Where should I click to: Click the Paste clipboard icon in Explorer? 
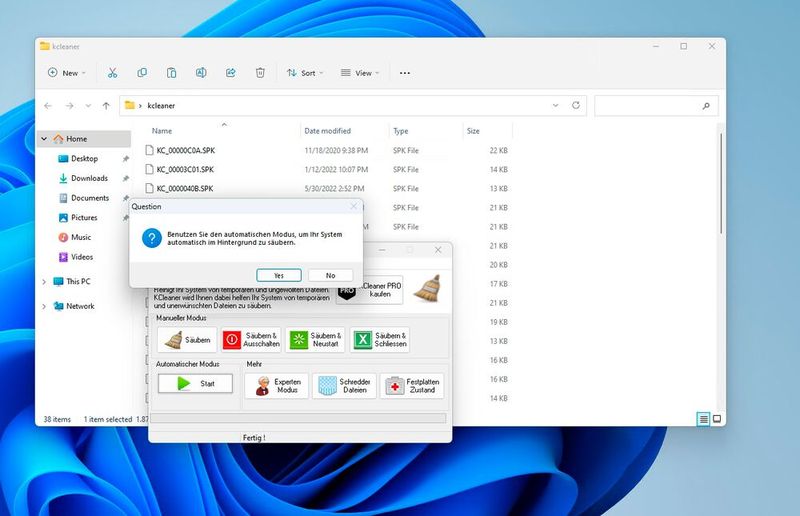[x=171, y=73]
